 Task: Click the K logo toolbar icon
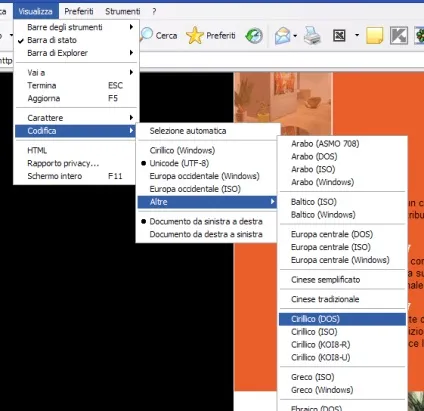pyautogui.click(x=399, y=35)
